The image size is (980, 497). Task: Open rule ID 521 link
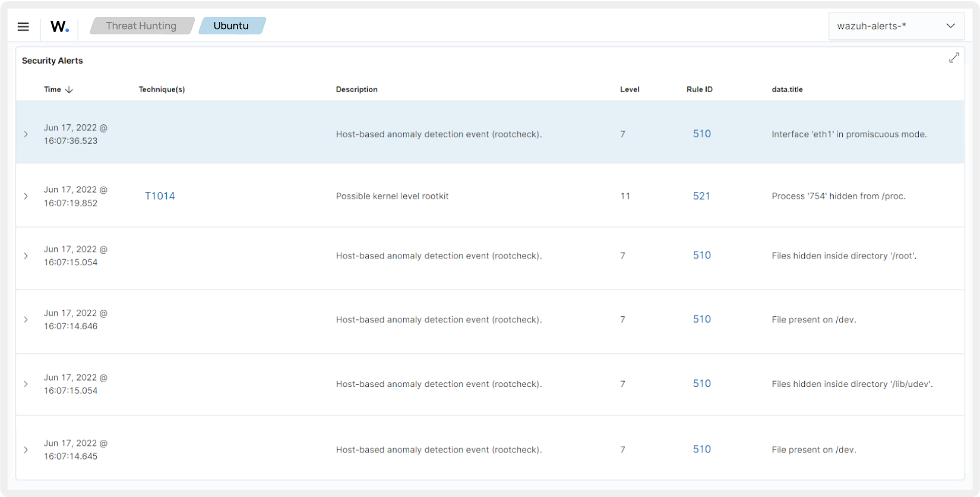[x=701, y=196]
